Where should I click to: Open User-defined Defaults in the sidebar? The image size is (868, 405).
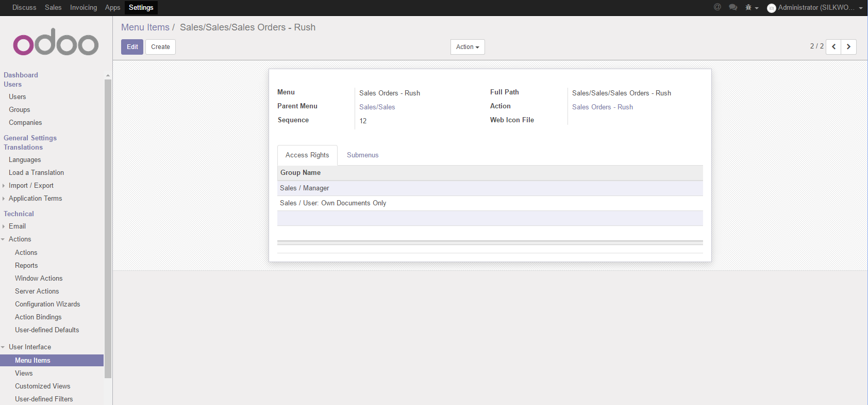click(47, 330)
